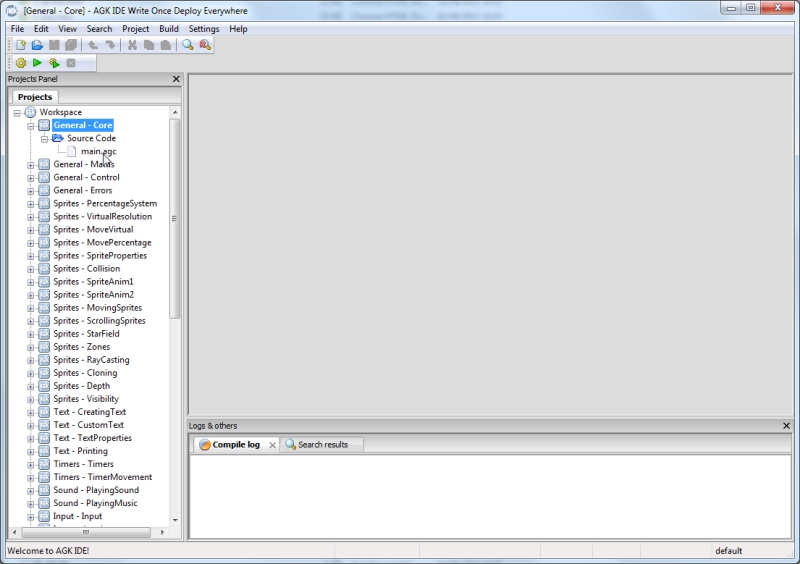This screenshot has height=564, width=800.
Task: Collapse the General - Core project node
Action: (31, 126)
